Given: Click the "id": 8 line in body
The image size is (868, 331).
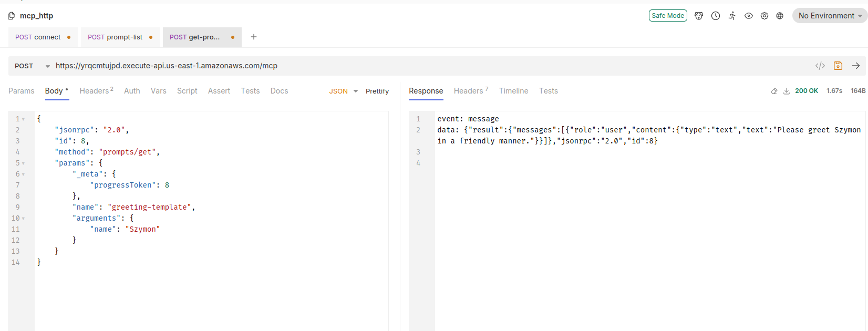Looking at the screenshot, I should tap(72, 141).
